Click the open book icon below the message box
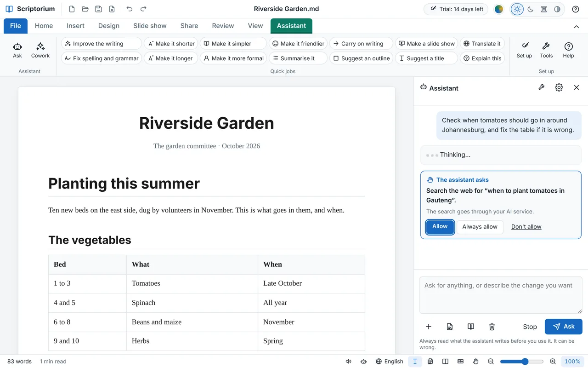The height and width of the screenshot is (368, 588). point(471,327)
